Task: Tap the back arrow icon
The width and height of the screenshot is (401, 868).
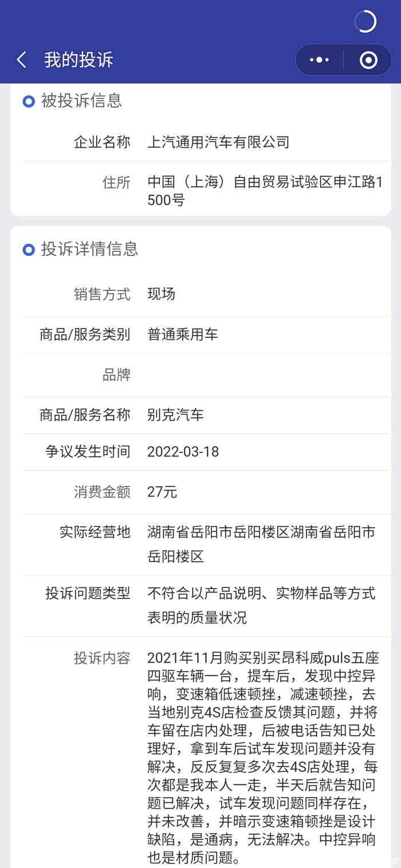Action: pos(22,60)
